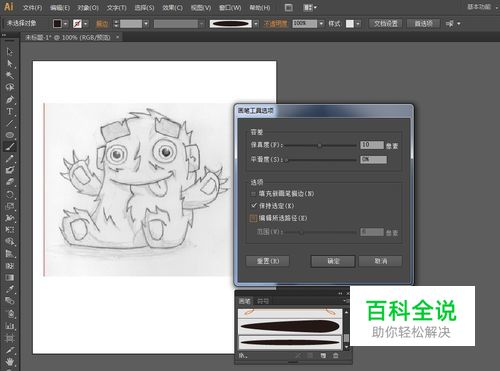
Task: Select the Magic Wand tool
Action: point(10,75)
